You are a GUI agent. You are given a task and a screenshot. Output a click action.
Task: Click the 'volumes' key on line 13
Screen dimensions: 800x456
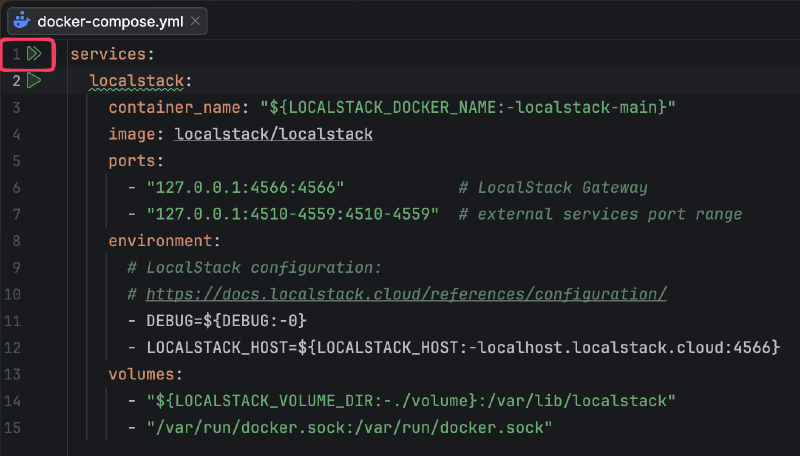146,374
